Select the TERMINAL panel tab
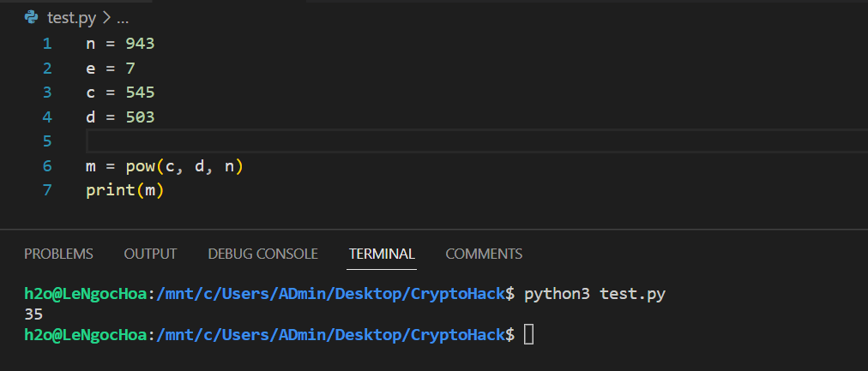 click(382, 254)
